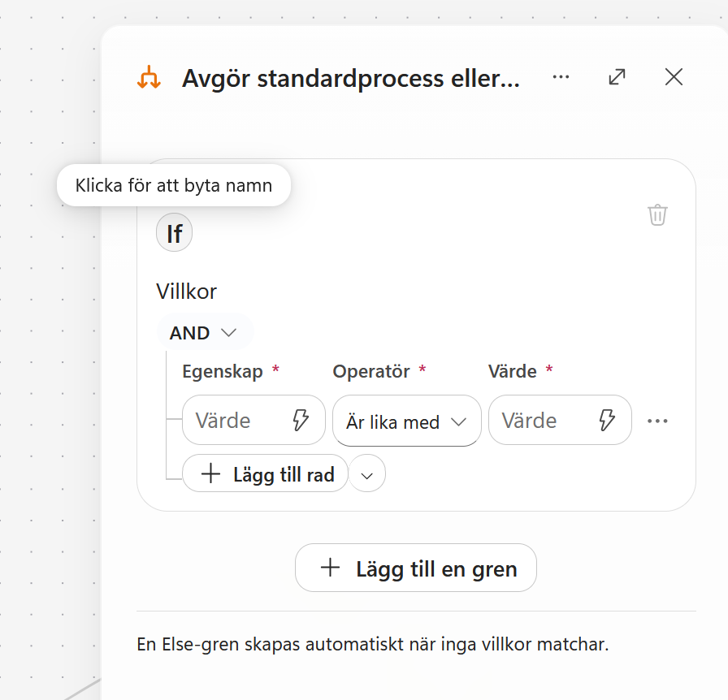The image size is (728, 700).
Task: Expand the chevron next to Lägg till rad
Action: 366,473
